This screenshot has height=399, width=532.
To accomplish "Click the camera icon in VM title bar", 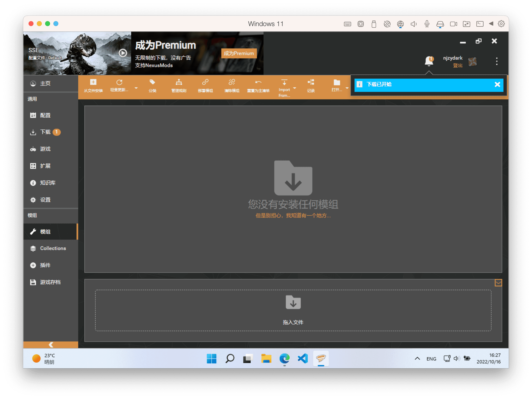I will 453,24.
